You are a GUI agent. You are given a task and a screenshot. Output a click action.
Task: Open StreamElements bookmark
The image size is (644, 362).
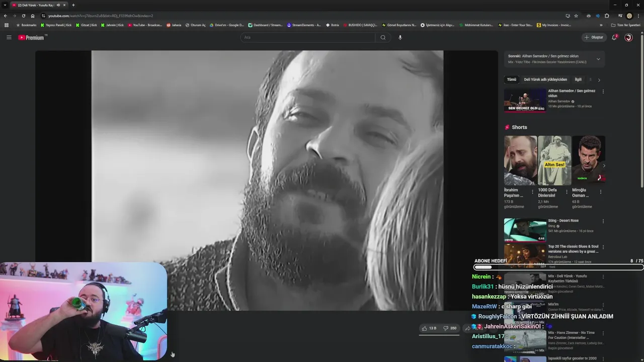(x=304, y=25)
